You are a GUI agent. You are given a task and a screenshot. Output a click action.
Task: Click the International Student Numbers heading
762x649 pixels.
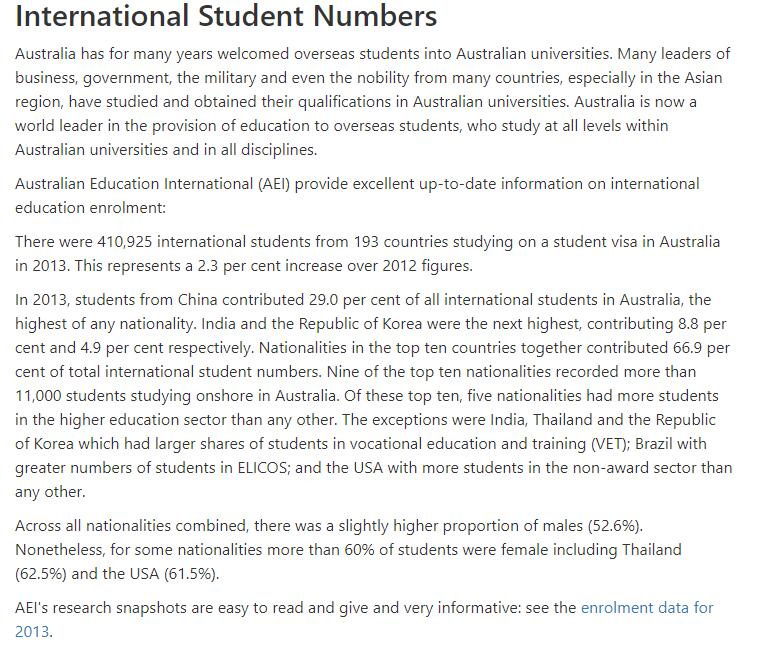226,17
